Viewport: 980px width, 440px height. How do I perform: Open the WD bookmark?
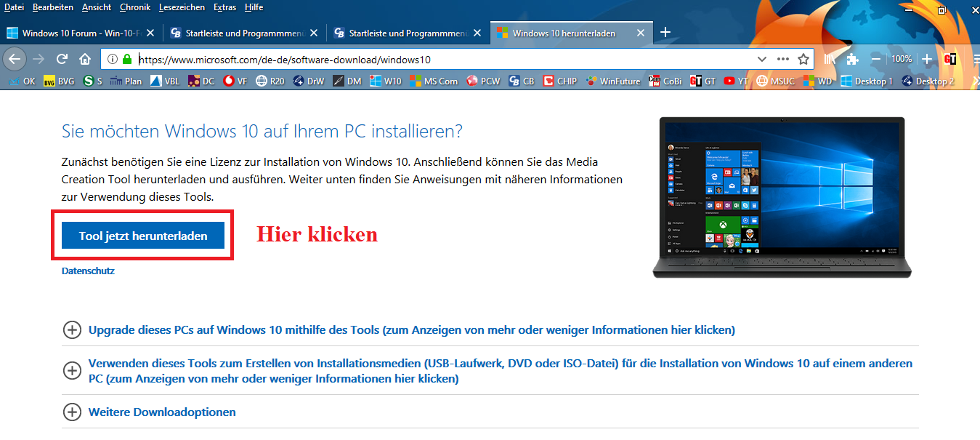pos(817,81)
